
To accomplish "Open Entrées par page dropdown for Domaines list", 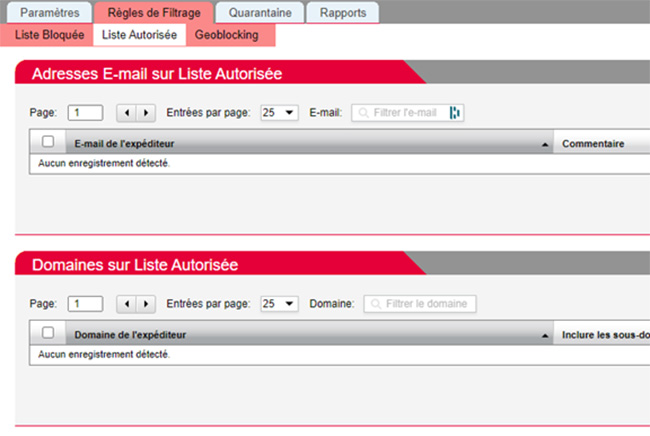I will [279, 303].
